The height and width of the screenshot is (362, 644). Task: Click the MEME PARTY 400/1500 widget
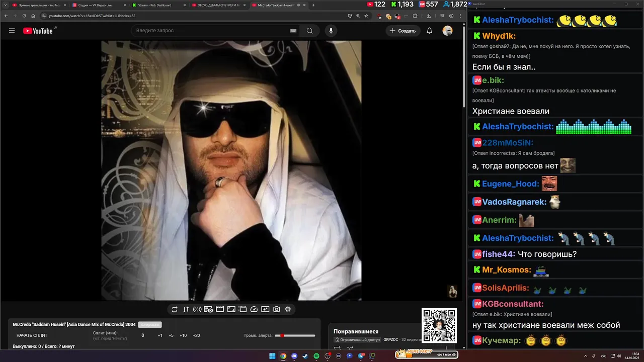pos(427,354)
